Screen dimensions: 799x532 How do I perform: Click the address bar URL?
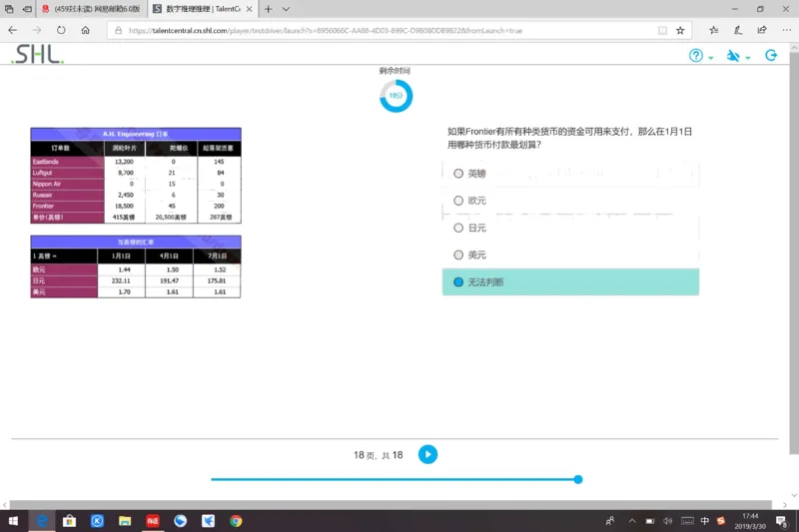tap(326, 31)
